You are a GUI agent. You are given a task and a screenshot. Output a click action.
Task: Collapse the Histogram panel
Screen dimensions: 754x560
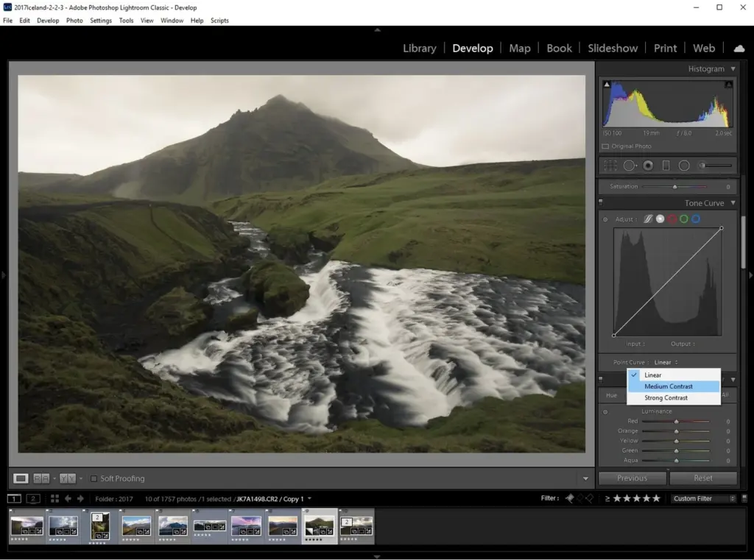click(733, 69)
